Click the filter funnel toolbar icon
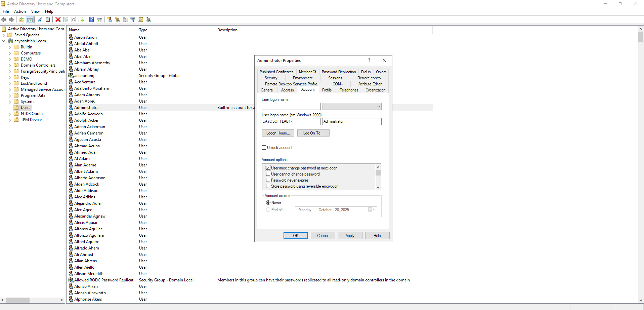 pyautogui.click(x=133, y=20)
